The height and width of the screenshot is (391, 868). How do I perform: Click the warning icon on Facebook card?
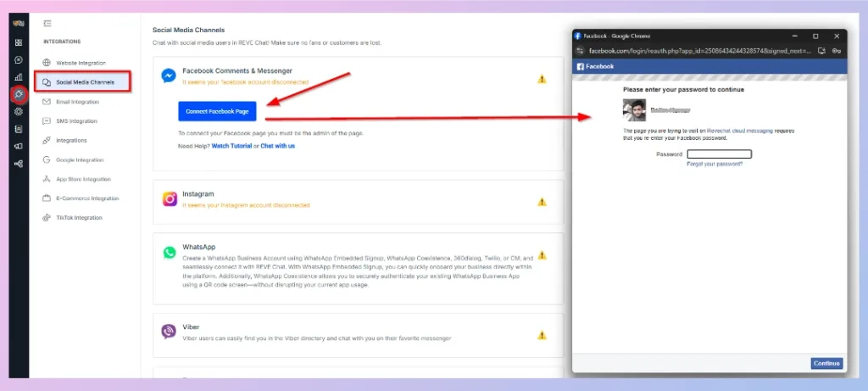[542, 79]
